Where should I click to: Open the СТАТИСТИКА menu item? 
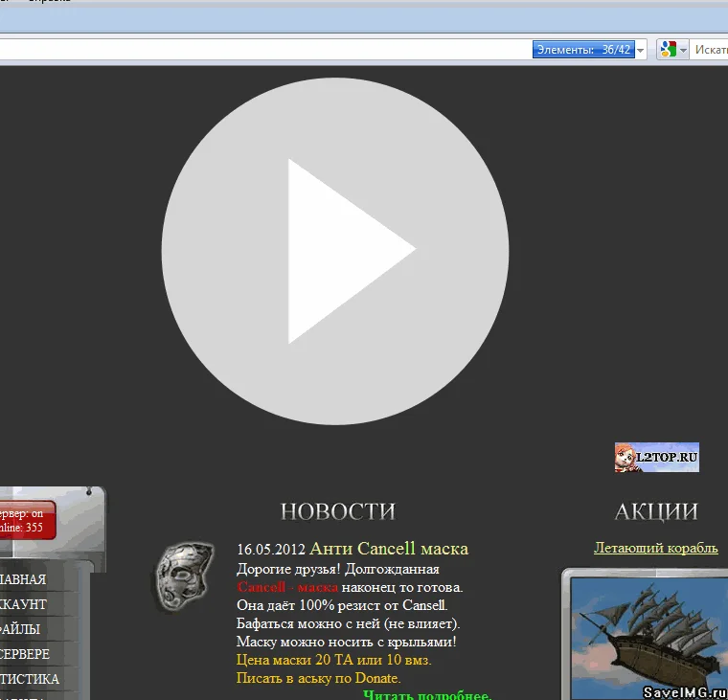point(30,679)
